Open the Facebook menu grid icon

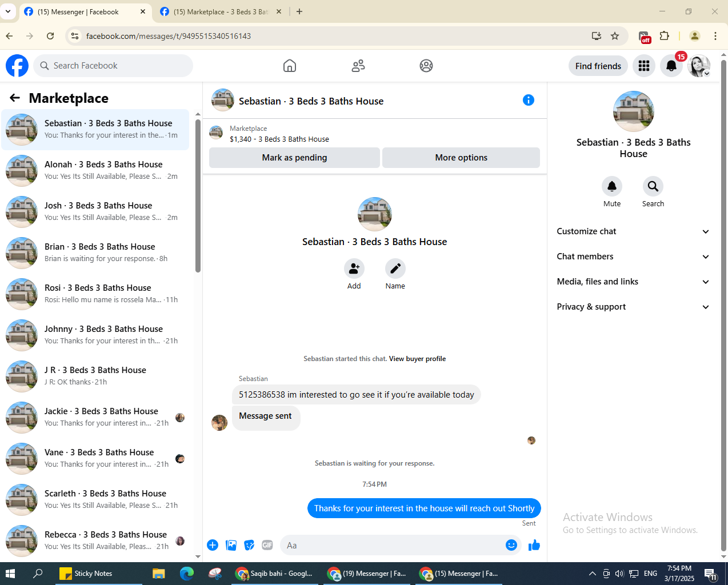click(644, 66)
